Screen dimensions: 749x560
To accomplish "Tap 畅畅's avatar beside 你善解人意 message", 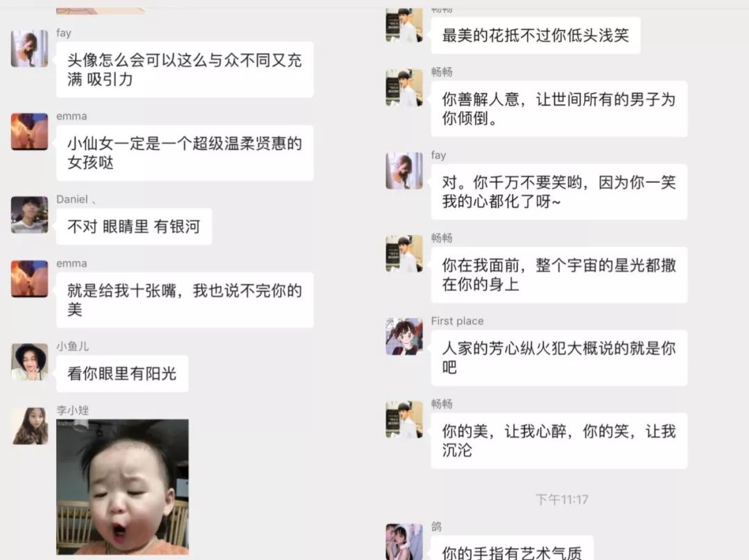I will point(404,88).
